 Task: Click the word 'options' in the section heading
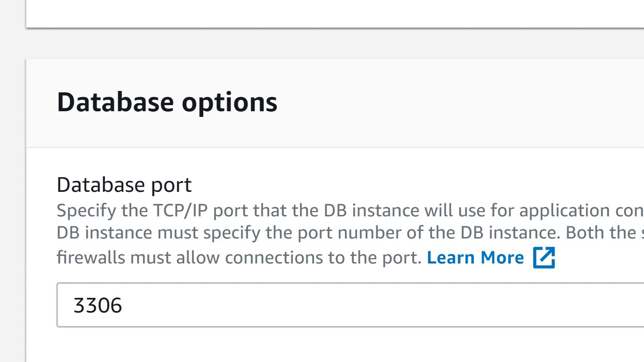pyautogui.click(x=230, y=103)
